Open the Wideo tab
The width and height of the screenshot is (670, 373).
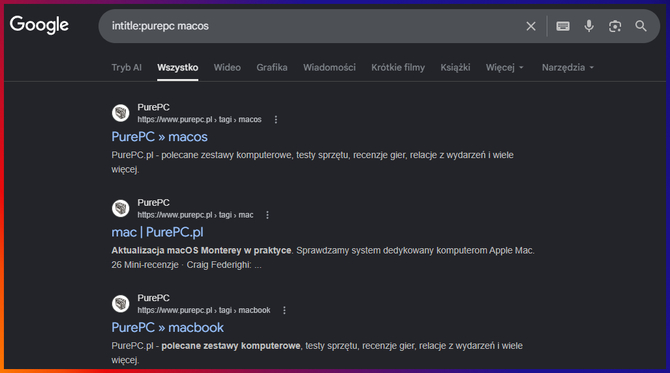tap(227, 68)
